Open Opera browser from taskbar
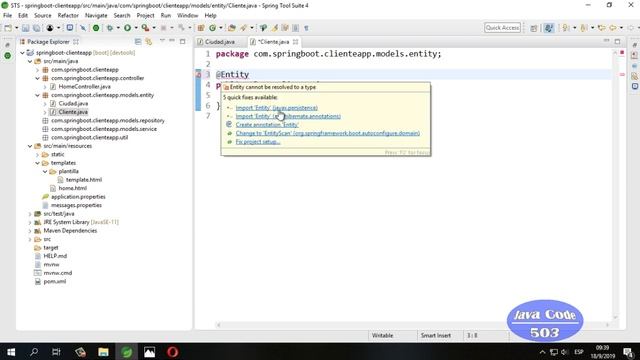Viewport: 640px width, 360px height. [172, 352]
